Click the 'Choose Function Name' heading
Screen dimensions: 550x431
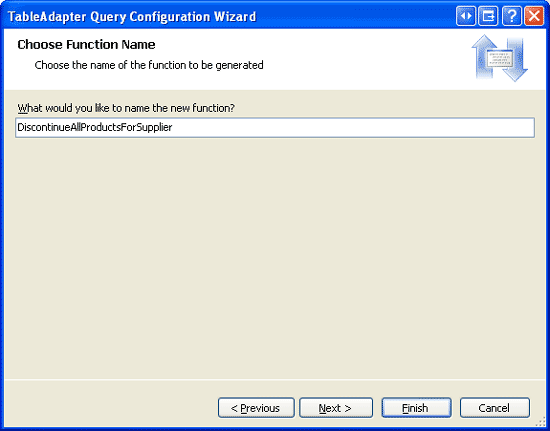click(x=86, y=45)
